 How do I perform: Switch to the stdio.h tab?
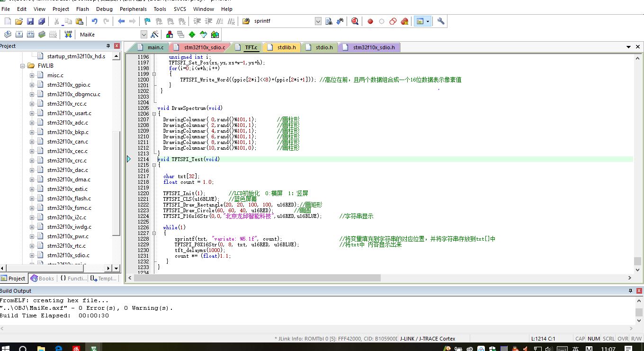(320, 47)
